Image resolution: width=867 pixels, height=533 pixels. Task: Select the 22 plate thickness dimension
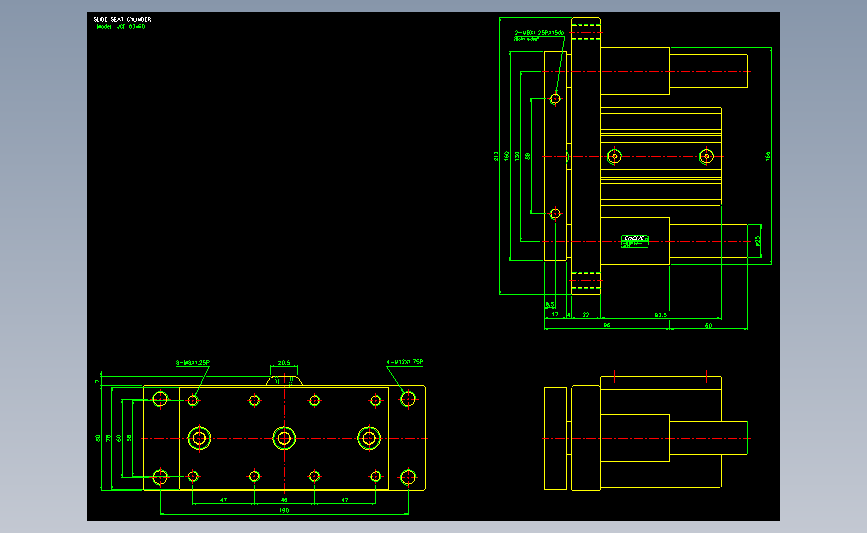tap(586, 315)
